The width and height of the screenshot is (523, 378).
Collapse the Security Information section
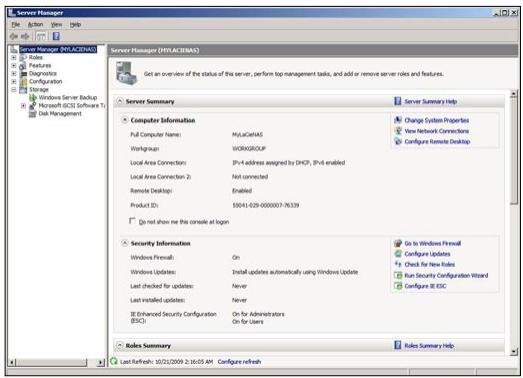point(125,243)
